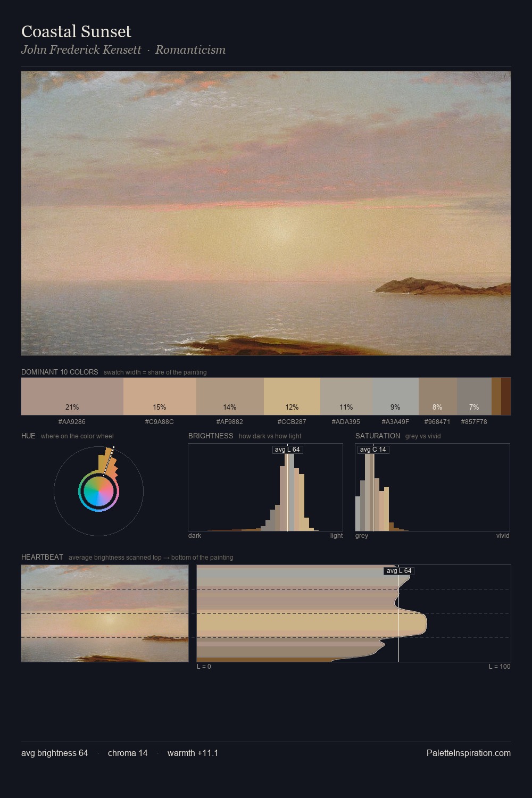Click the #AA9286 color swatch showing 21%
Image resolution: width=532 pixels, height=798 pixels.
(x=72, y=396)
